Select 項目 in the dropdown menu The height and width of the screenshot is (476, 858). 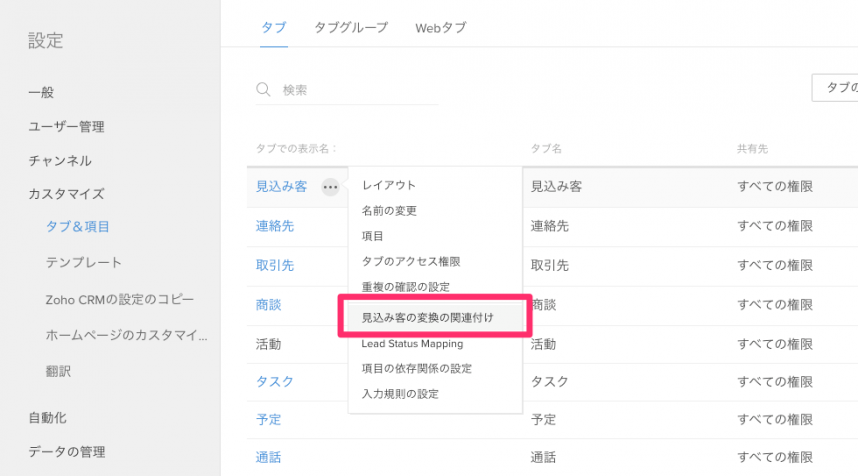point(373,236)
